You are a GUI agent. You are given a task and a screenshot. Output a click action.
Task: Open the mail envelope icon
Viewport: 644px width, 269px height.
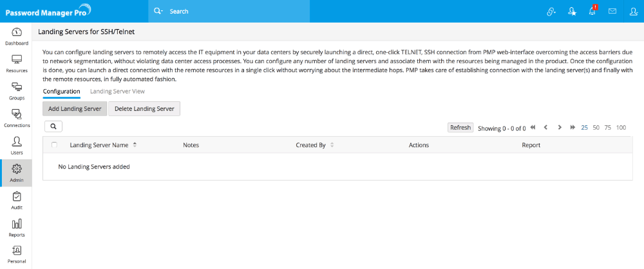(x=612, y=12)
